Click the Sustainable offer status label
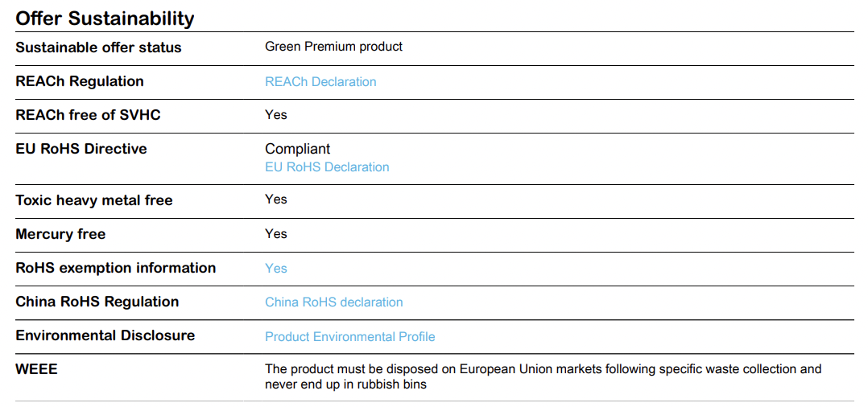 (98, 47)
